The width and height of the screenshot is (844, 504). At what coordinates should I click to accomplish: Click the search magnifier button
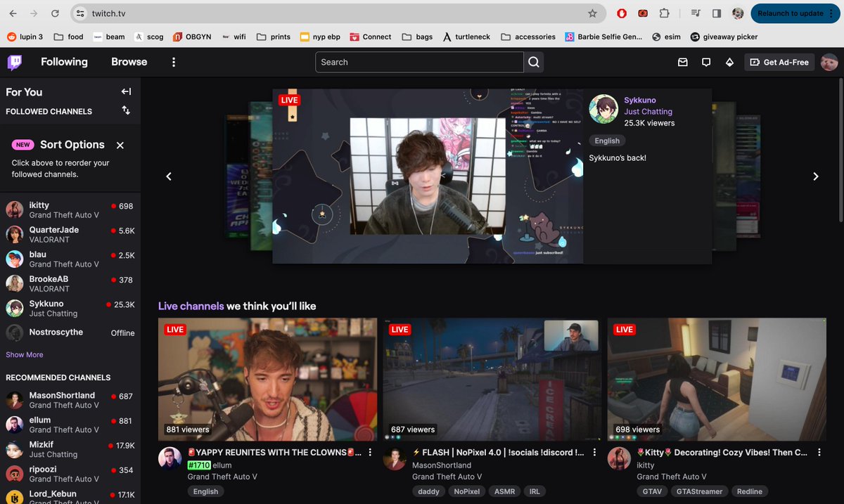click(x=534, y=62)
